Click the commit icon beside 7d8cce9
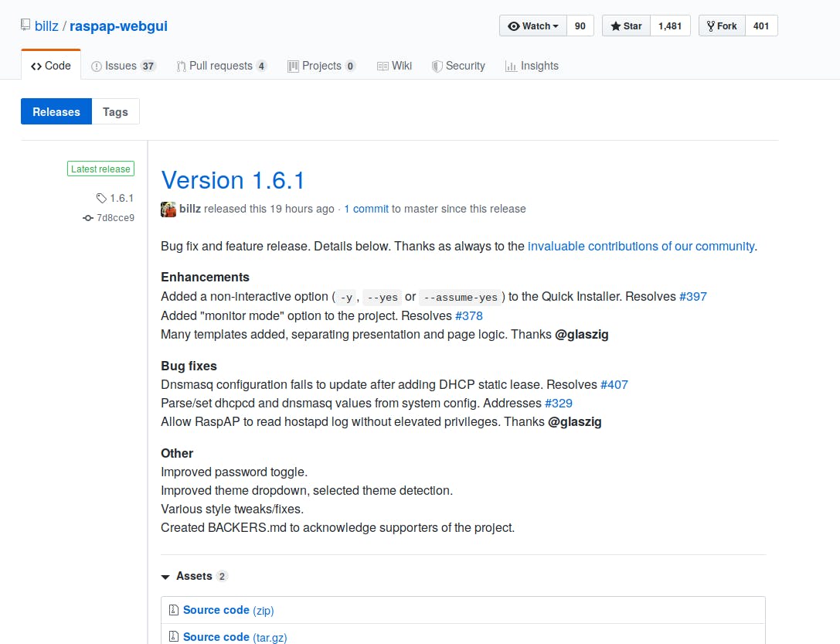 coord(88,218)
